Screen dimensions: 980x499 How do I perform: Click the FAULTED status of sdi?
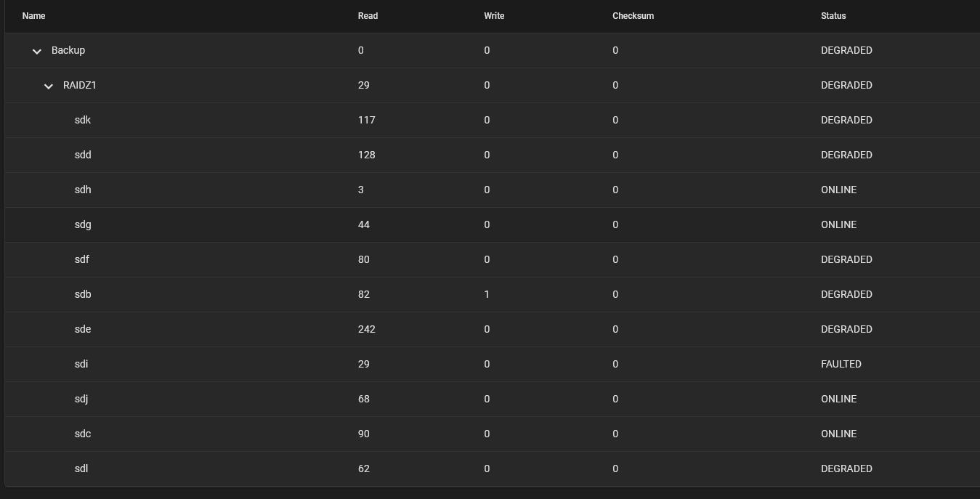pyautogui.click(x=841, y=365)
